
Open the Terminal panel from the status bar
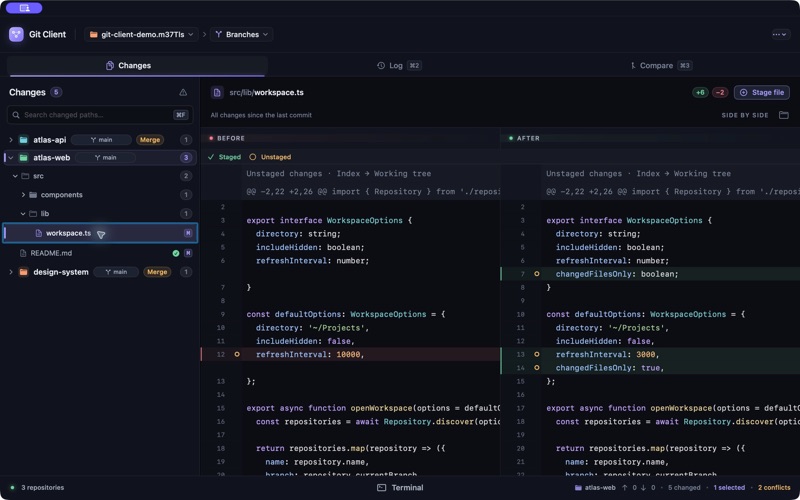[401, 488]
